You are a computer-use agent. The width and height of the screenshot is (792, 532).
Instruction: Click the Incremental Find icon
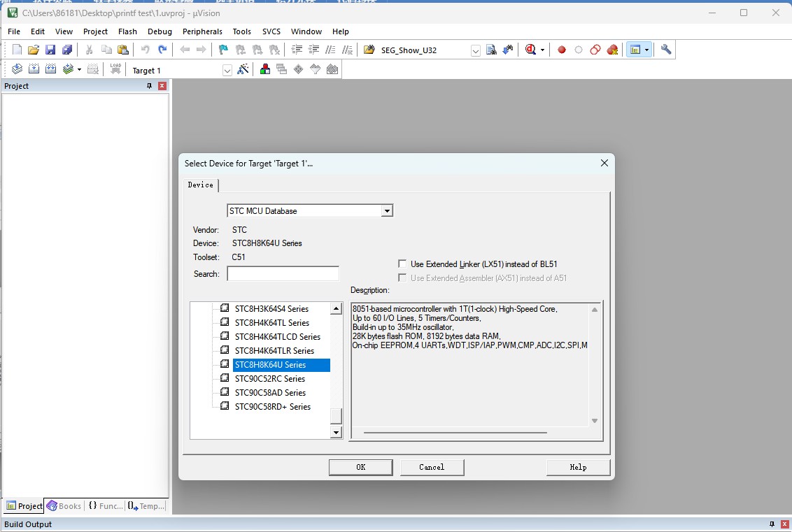[x=508, y=50]
